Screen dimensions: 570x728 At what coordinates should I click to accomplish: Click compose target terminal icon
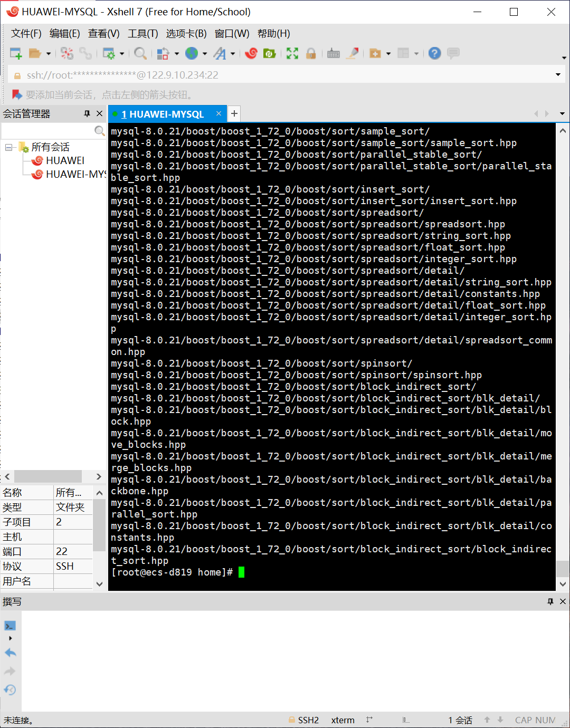pos(10,626)
